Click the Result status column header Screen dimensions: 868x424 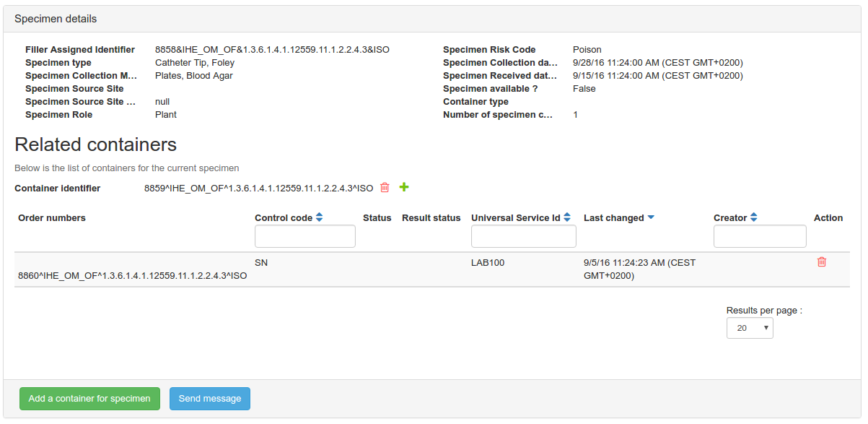pos(431,218)
